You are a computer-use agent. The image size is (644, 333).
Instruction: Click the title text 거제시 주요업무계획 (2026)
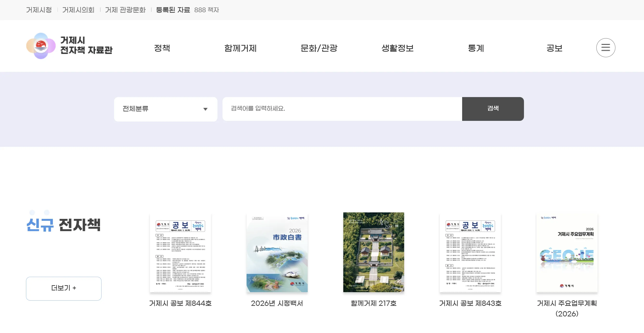click(x=567, y=308)
